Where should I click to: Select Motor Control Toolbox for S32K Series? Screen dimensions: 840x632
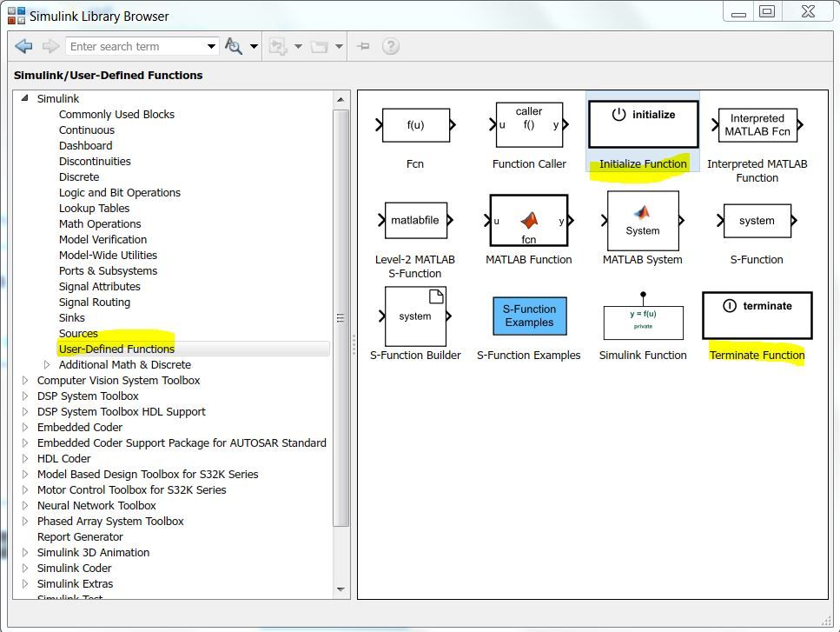[x=132, y=489]
